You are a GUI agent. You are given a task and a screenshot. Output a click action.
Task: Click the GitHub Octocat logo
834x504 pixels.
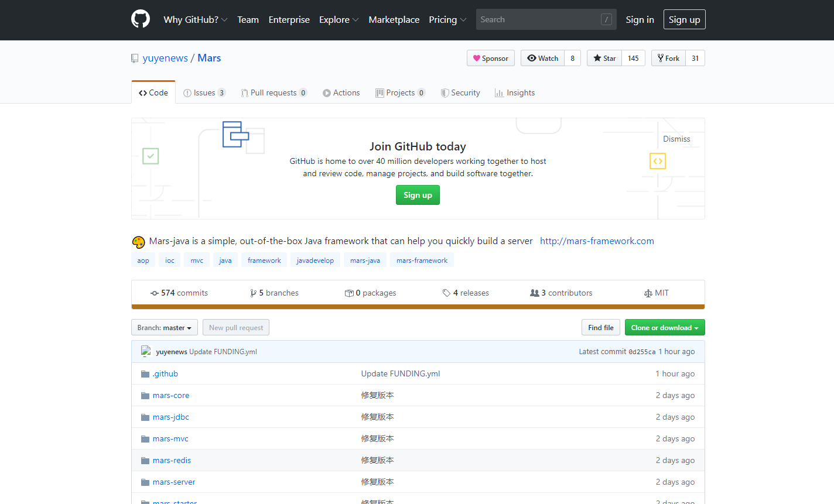pyautogui.click(x=141, y=19)
